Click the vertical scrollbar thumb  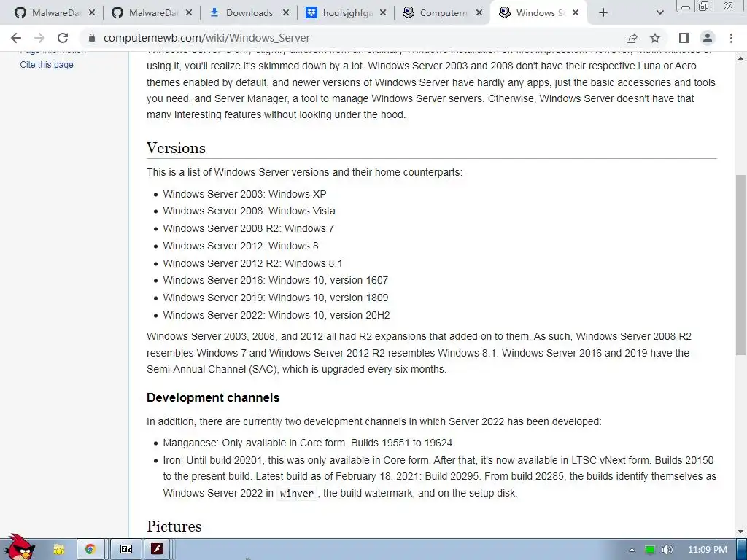741,265
